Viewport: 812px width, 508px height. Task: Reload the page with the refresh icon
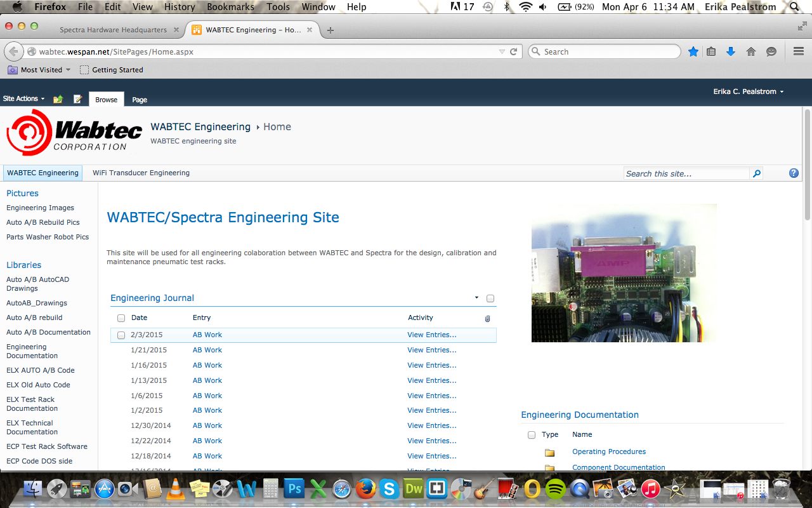tap(514, 51)
